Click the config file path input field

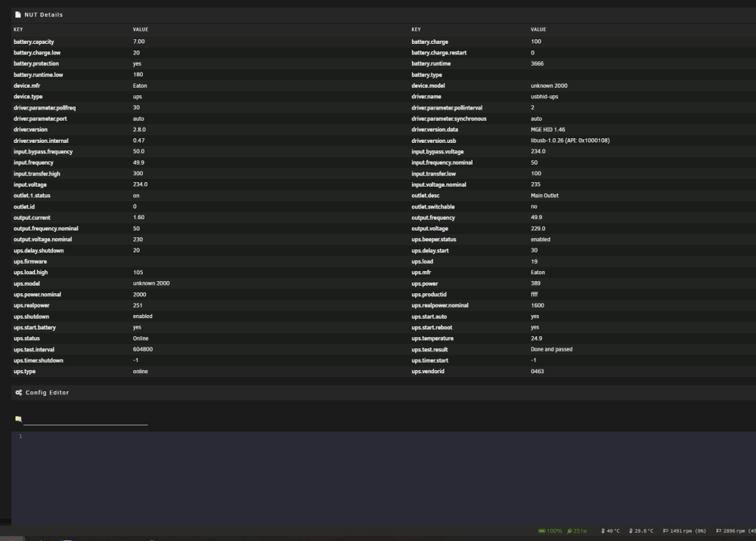85,419
